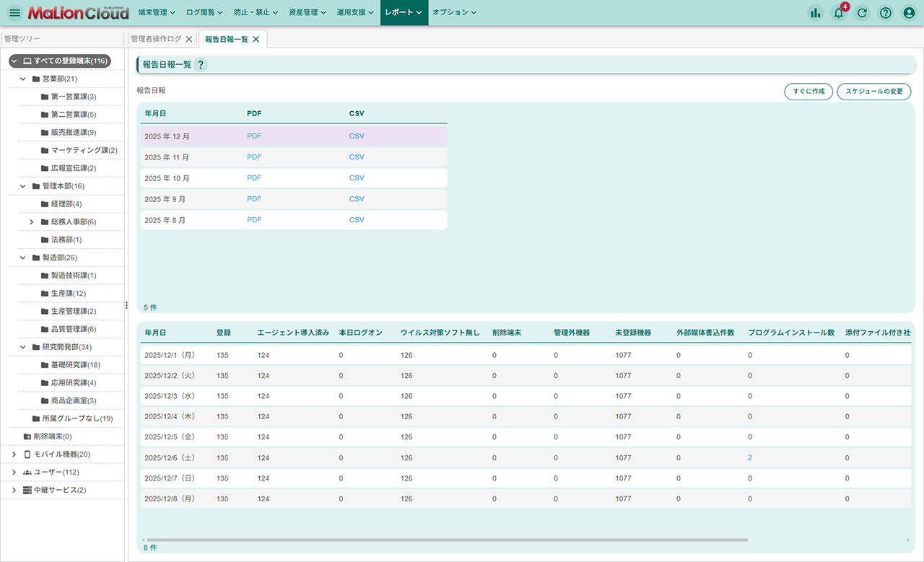Viewport: 924px width, 562px height.
Task: Open the user account icon
Action: pyautogui.click(x=909, y=13)
